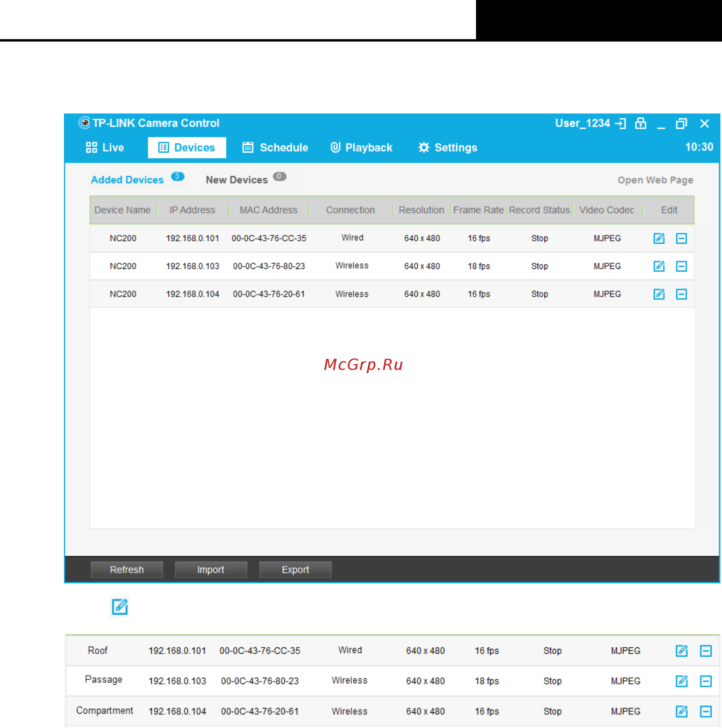The image size is (722, 728).
Task: Switch to the Live tab
Action: click(x=105, y=147)
